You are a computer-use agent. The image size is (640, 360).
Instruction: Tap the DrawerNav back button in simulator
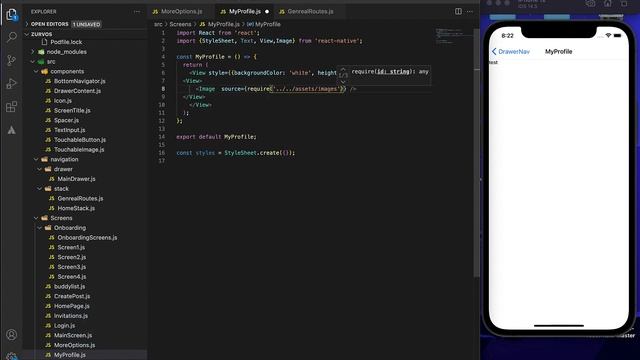coord(511,51)
